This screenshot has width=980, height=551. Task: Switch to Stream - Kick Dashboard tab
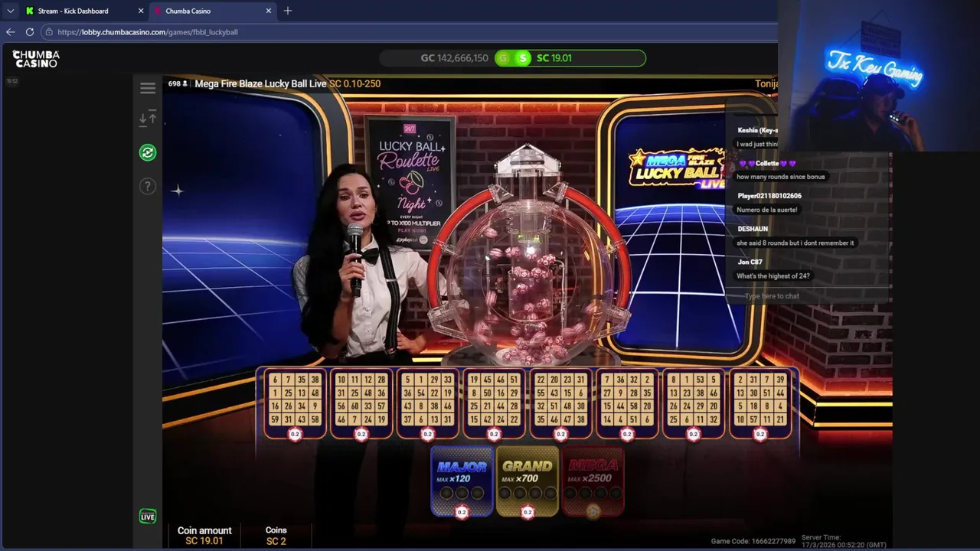(84, 11)
